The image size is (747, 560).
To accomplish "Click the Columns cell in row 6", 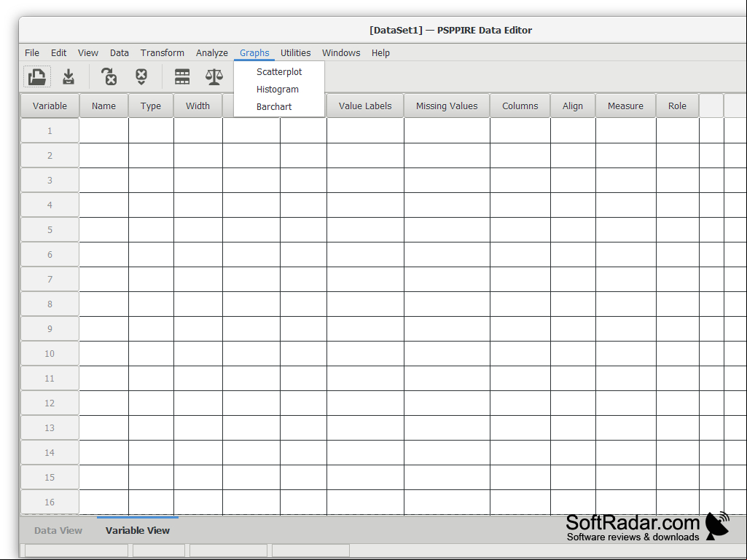I will click(520, 254).
